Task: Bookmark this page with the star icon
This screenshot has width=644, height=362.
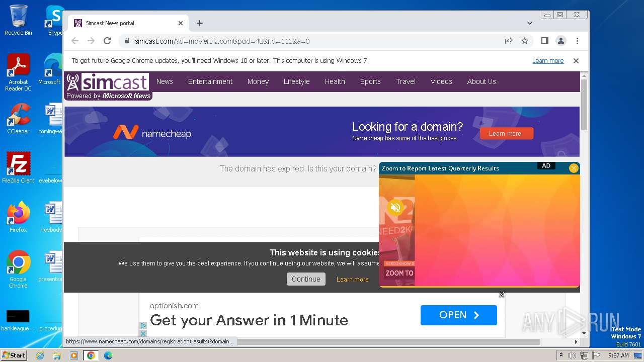Action: 525,41
